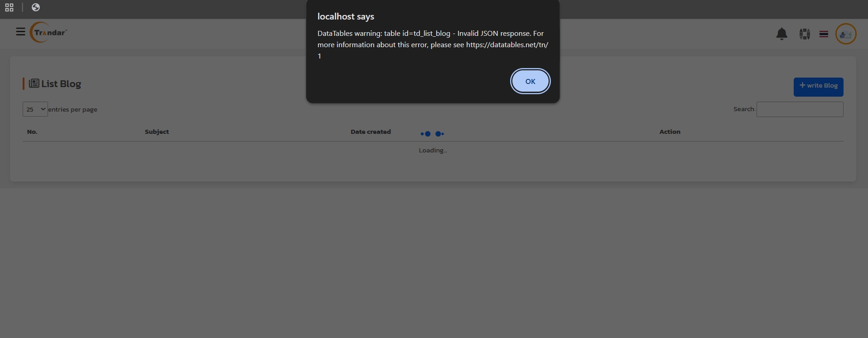Focus the Search input field
This screenshot has height=338, width=868.
pyautogui.click(x=800, y=109)
